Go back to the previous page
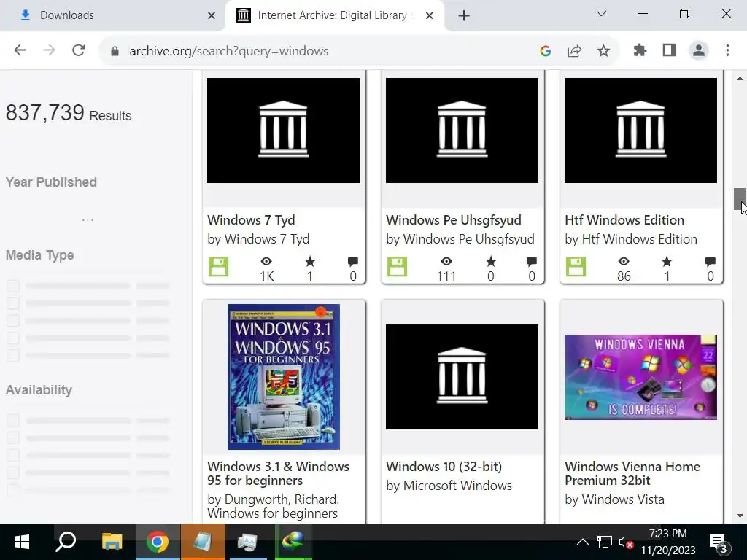 point(20,50)
